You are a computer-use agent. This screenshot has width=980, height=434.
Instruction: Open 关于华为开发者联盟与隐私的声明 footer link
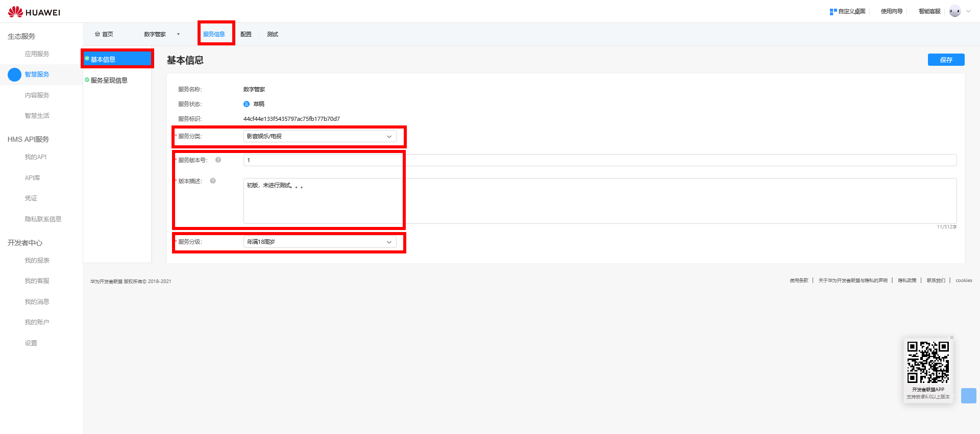click(853, 280)
